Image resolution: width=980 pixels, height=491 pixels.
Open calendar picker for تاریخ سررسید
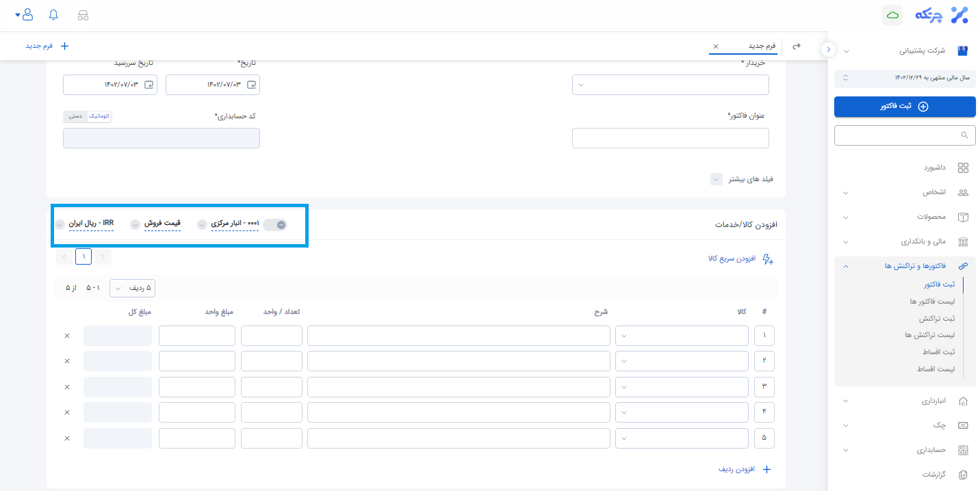[149, 85]
